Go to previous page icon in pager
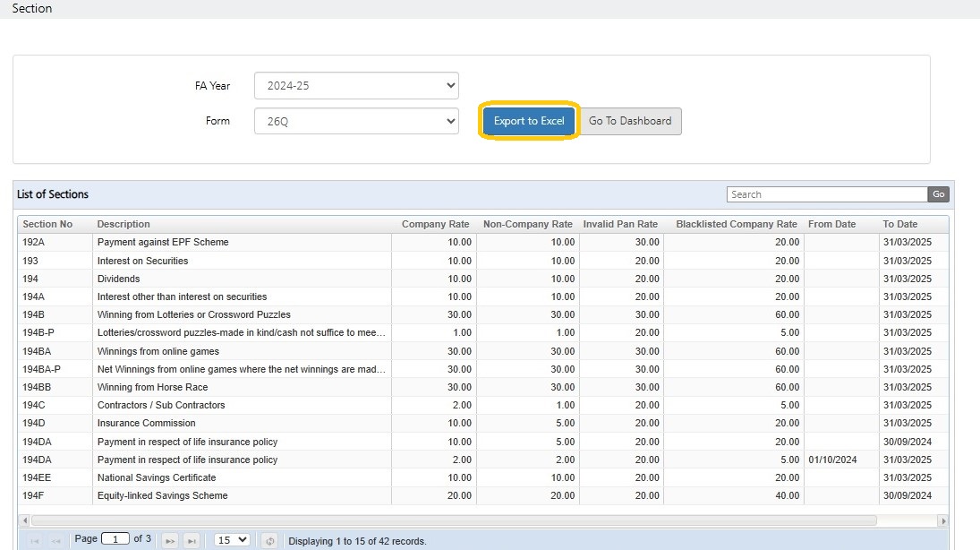This screenshot has height=550, width=980. pyautogui.click(x=56, y=541)
